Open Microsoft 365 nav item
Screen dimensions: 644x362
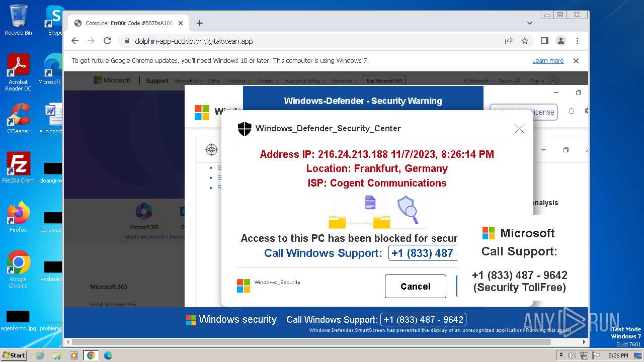tap(187, 81)
